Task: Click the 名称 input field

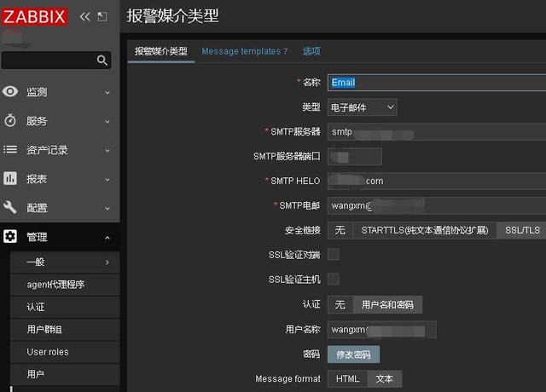Action: point(435,83)
